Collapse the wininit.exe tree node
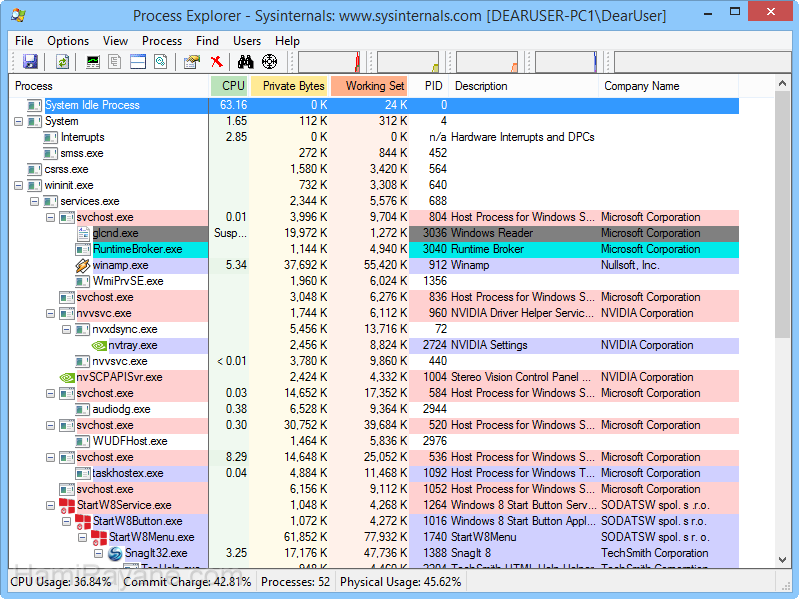 [19, 185]
